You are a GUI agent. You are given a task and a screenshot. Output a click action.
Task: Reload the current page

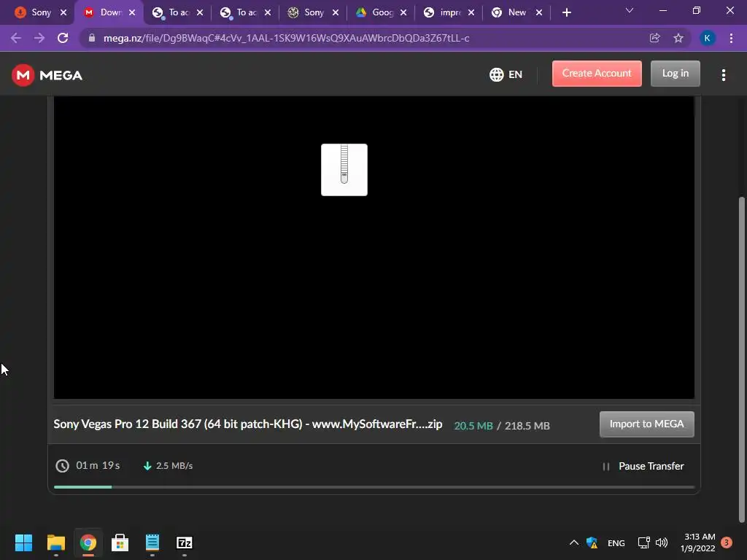(x=63, y=38)
